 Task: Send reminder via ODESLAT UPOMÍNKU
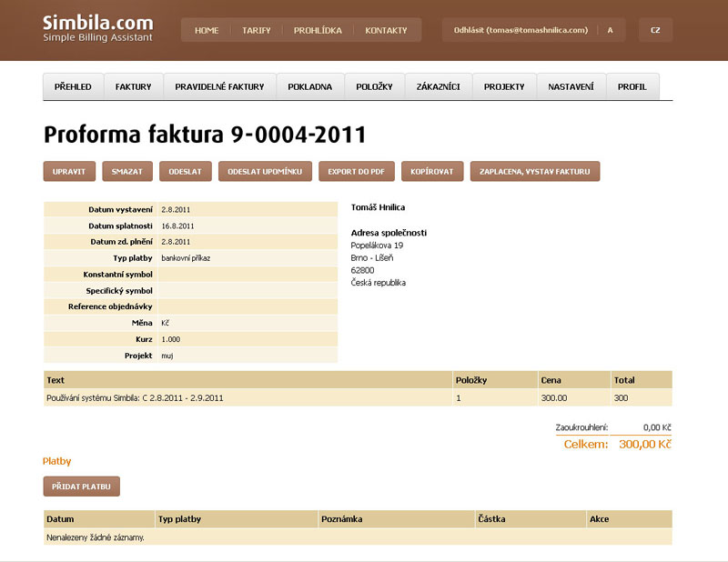point(266,171)
